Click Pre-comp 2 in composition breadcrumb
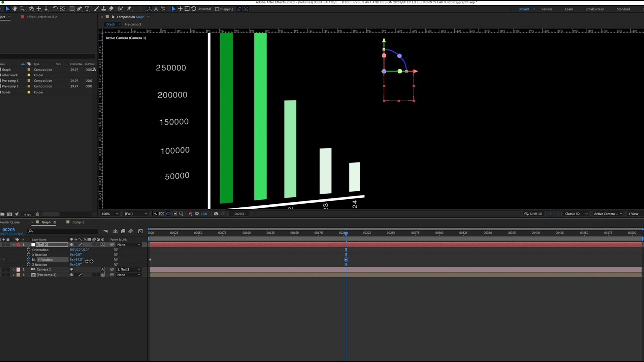Screen dimensions: 644x362 pos(133,24)
